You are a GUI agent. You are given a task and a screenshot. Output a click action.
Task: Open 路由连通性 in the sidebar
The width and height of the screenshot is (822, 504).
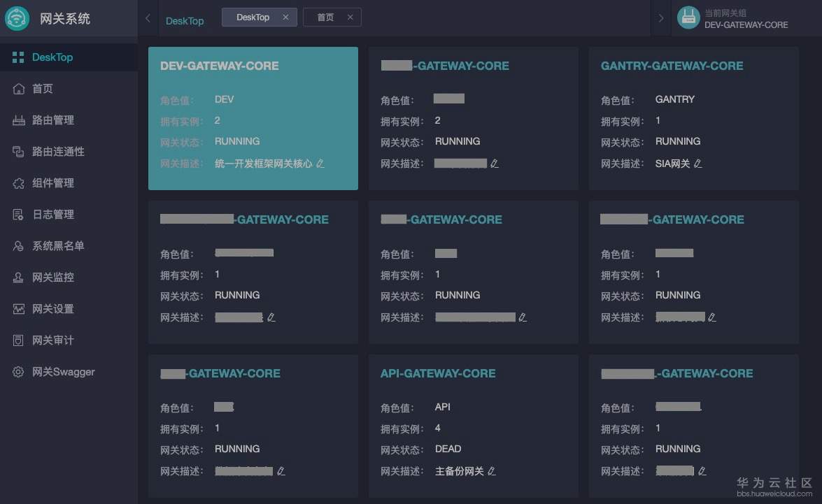(69, 152)
